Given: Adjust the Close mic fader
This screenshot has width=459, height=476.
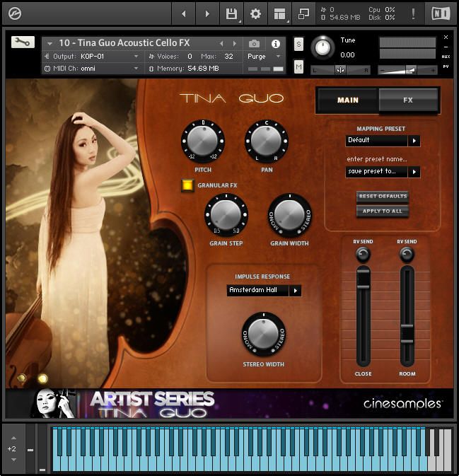Looking at the screenshot, I should 363,280.
